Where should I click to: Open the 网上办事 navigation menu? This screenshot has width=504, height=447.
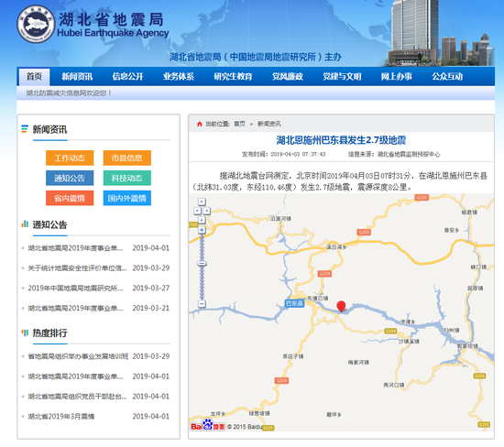pyautogui.click(x=396, y=76)
